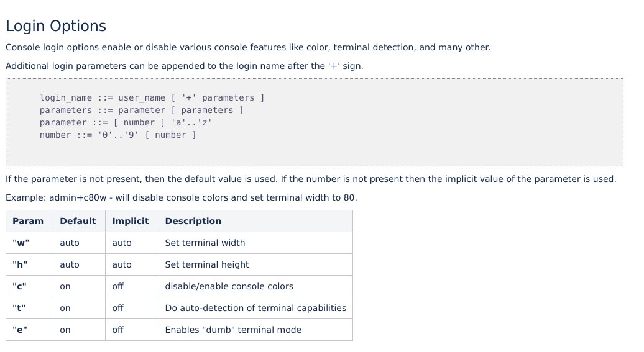644x352 pixels.
Task: Click the "c" parameter cell
Action: point(30,286)
